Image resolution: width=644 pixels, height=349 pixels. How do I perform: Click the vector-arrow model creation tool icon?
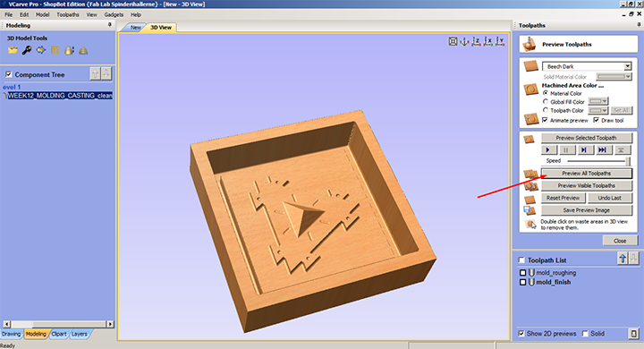pyautogui.click(x=40, y=50)
